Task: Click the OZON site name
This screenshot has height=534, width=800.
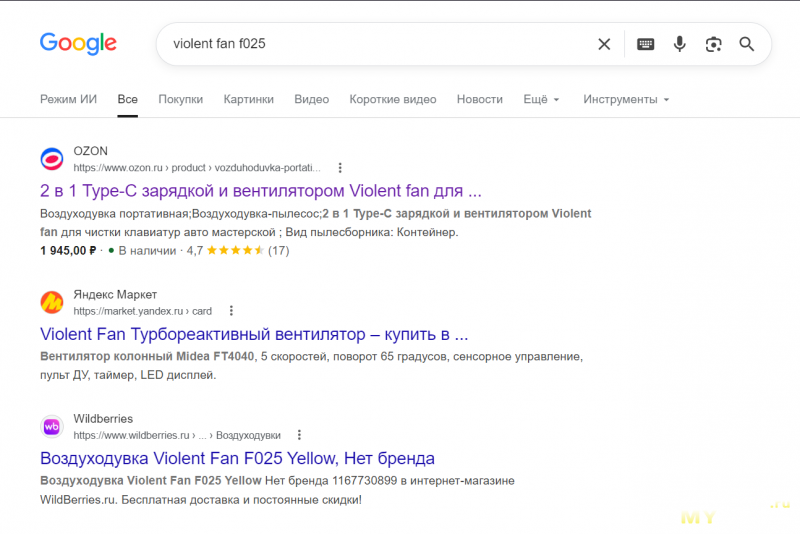Action: (x=90, y=151)
